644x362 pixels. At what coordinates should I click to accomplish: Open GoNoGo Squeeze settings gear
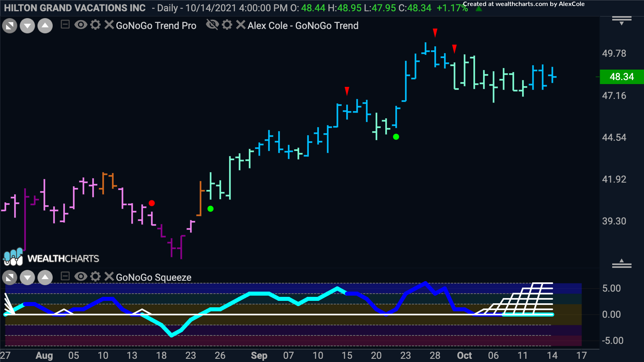95,276
